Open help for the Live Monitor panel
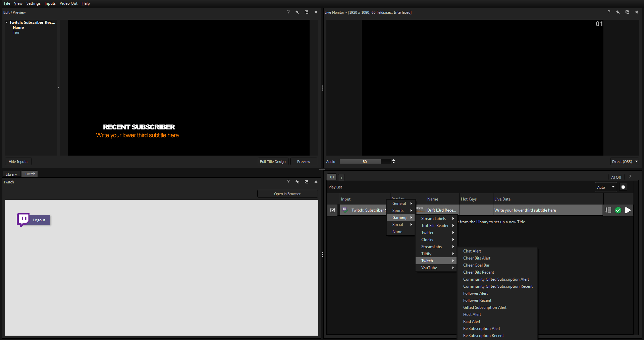Viewport: 644px width, 340px height. click(x=609, y=12)
